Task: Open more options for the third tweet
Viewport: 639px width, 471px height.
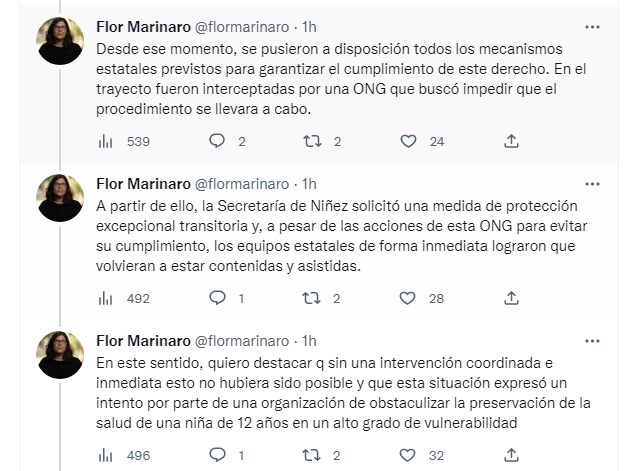Action: click(597, 341)
